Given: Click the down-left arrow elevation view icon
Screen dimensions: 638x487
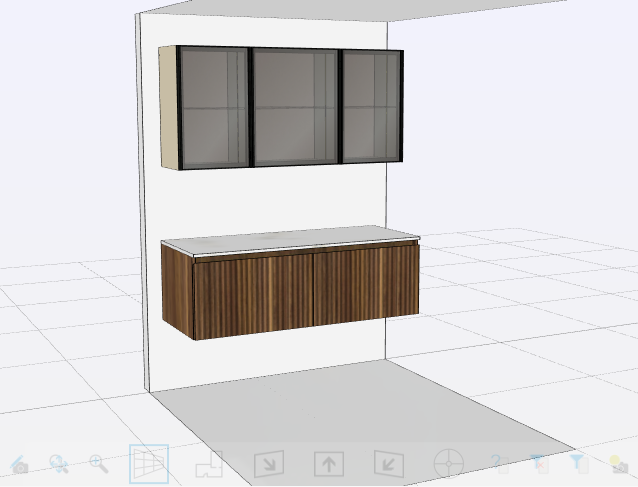Looking at the screenshot, I should click(389, 464).
